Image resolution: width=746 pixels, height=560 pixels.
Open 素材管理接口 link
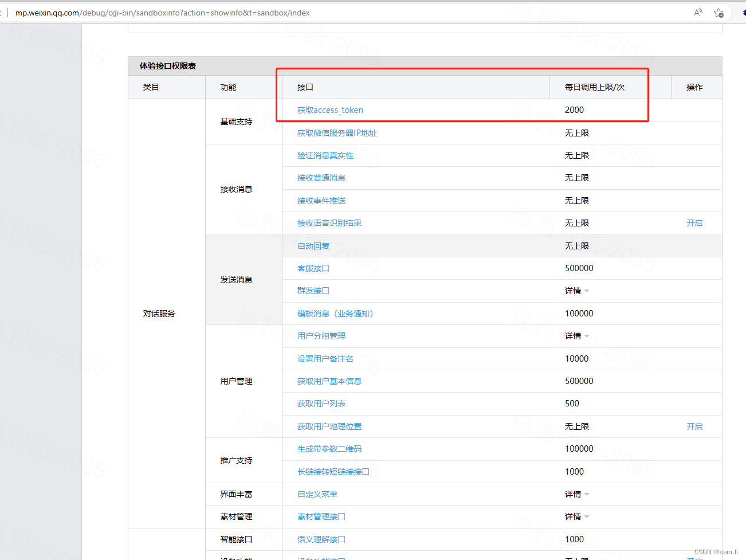pos(321,516)
